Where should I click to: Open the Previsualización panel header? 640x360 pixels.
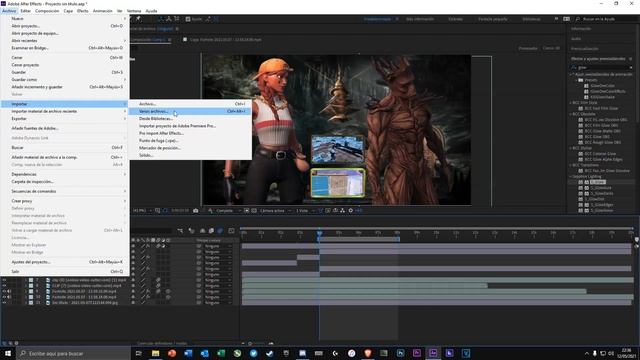[x=584, y=49]
